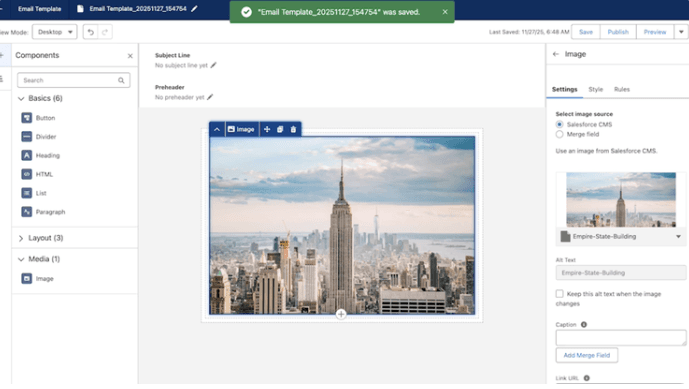Switch to the Settings tab
689x389 pixels.
click(565, 89)
